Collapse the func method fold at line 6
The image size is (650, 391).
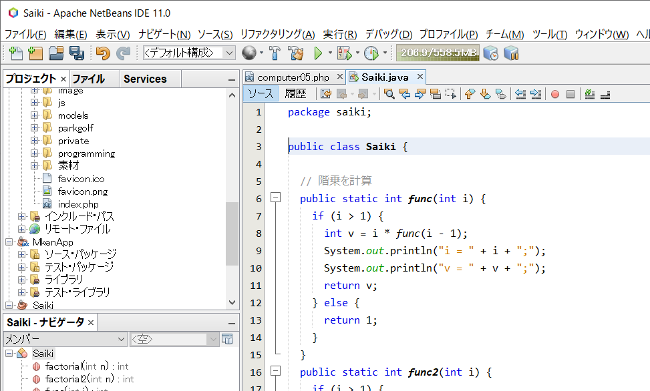[x=276, y=197]
